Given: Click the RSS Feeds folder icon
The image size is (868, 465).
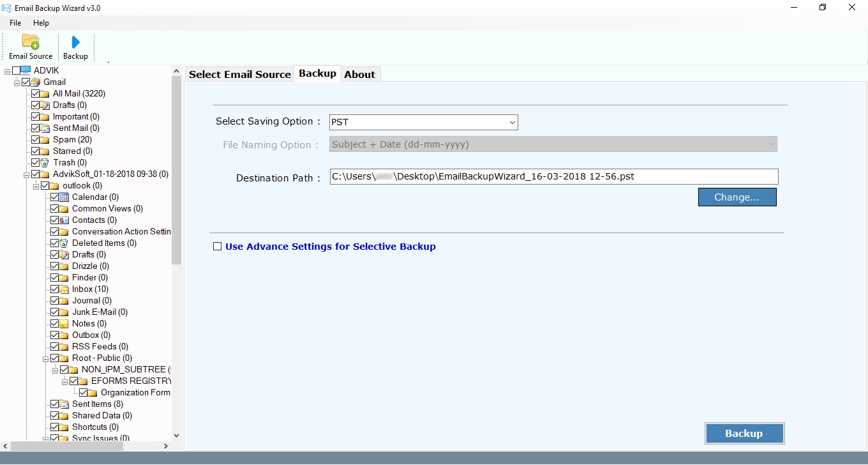Looking at the screenshot, I should point(64,346).
